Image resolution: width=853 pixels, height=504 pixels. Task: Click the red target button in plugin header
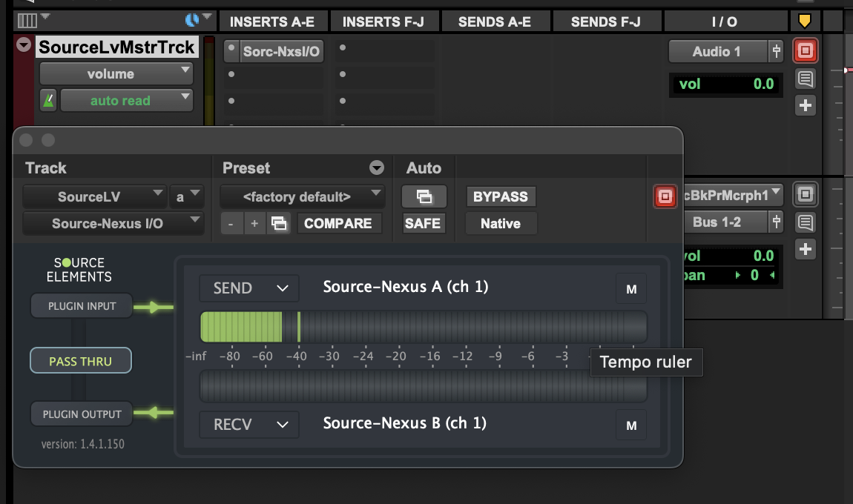[x=665, y=197]
